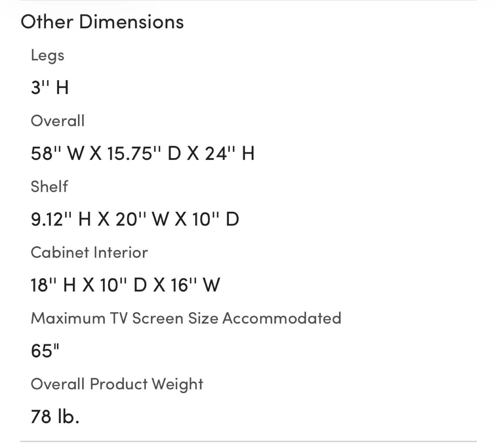497x448 pixels.
Task: Click the 24'' H overall height value
Action: [230, 153]
